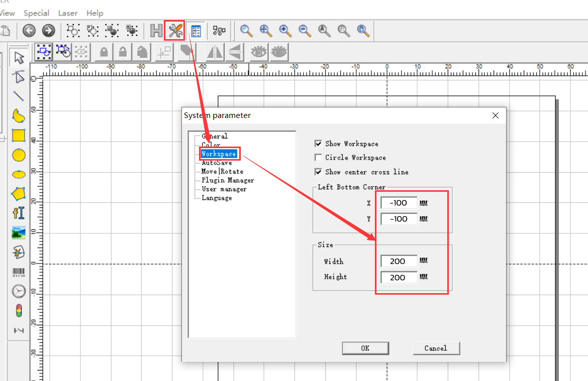588x381 pixels.
Task: Select General in the parameter tree
Action: 215,136
